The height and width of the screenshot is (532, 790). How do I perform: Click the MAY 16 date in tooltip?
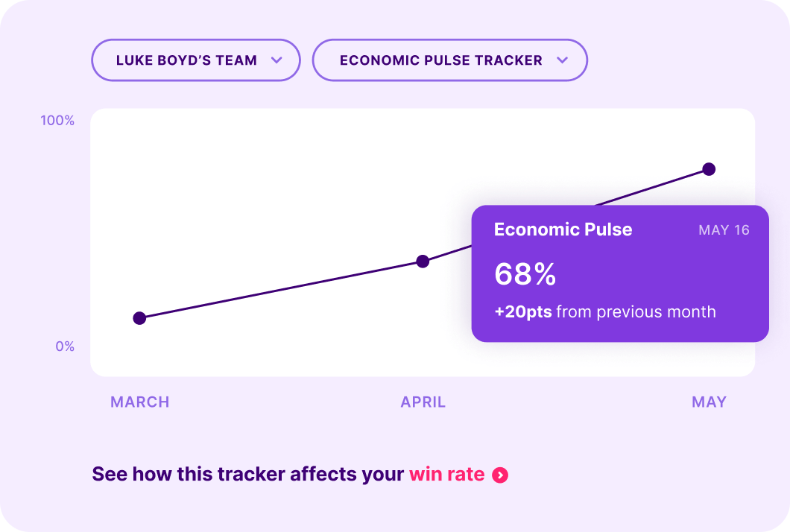pyautogui.click(x=724, y=230)
